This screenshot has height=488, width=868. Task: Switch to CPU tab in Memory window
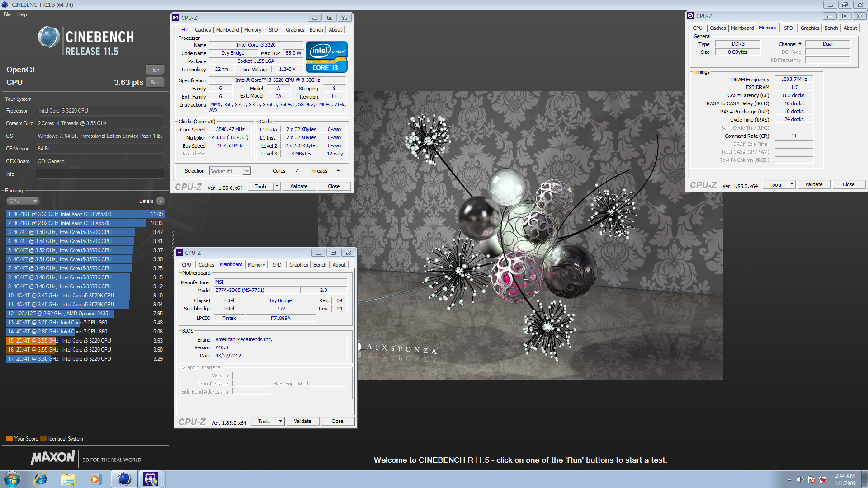(x=698, y=28)
